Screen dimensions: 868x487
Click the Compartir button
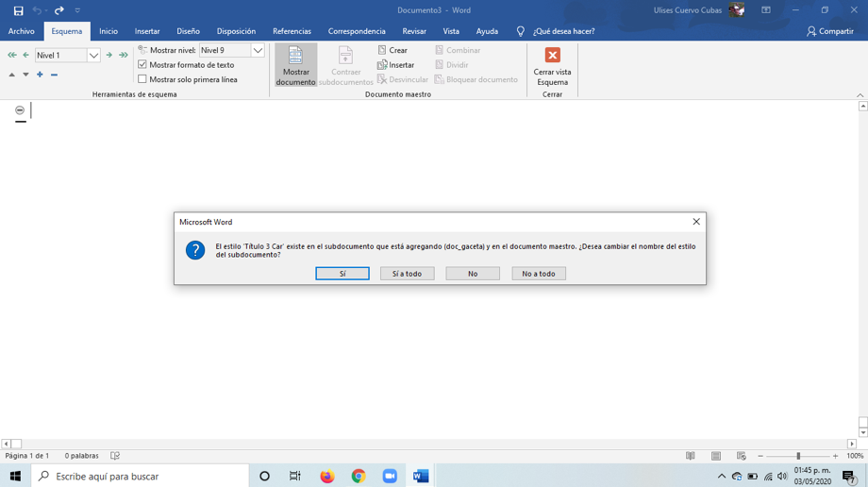(x=830, y=31)
